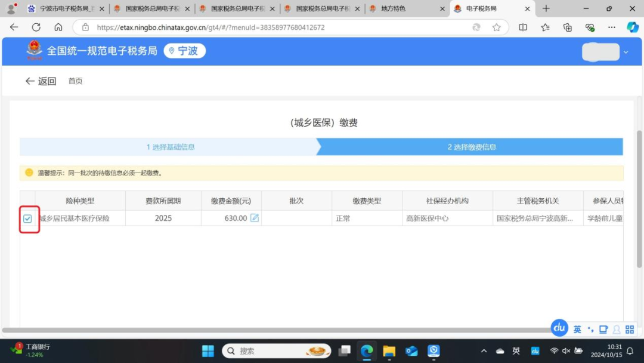Click the browser home icon

click(x=58, y=27)
